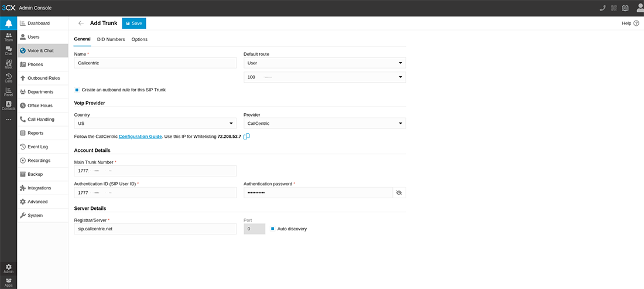Switch to the DID Numbers tab
This screenshot has width=644, height=289.
tap(111, 39)
